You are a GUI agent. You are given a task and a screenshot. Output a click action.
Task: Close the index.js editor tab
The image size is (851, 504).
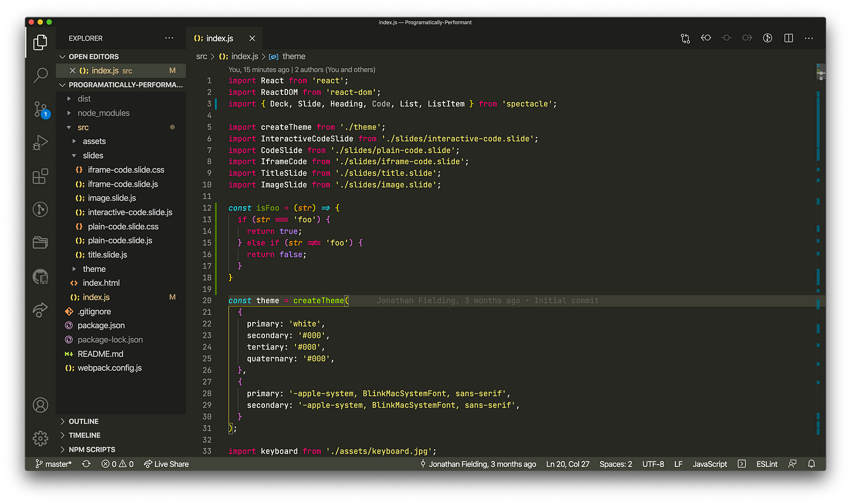(252, 38)
